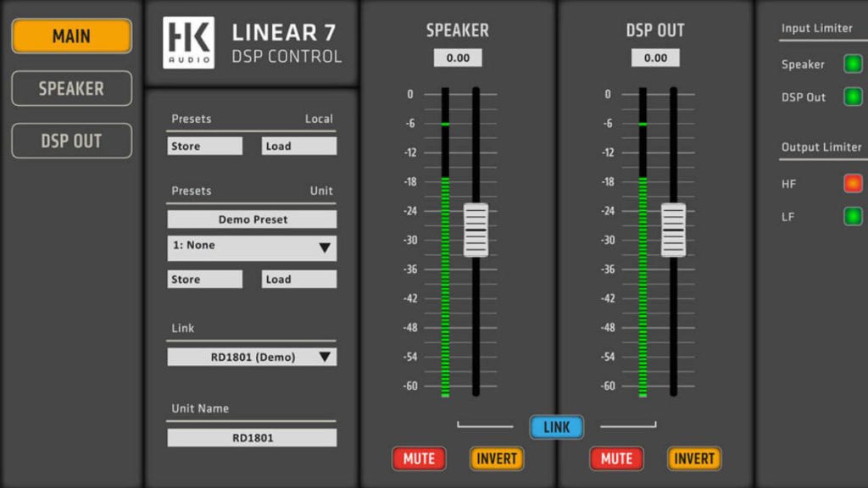
Task: Click the Input Limiter DSP Out indicator LED
Action: click(853, 97)
